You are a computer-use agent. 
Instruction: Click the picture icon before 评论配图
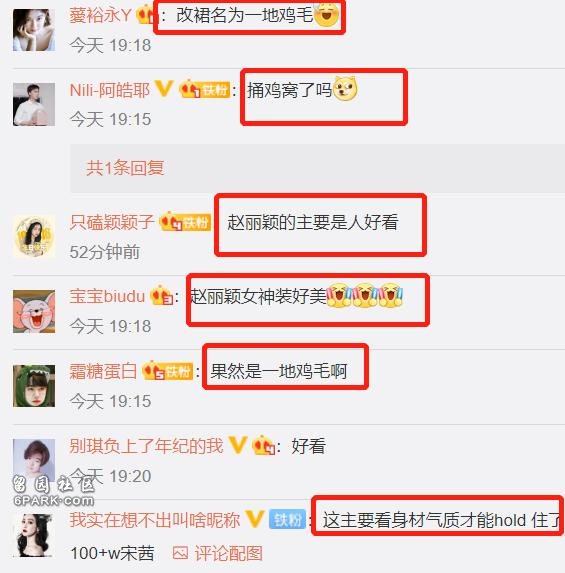[x=180, y=553]
